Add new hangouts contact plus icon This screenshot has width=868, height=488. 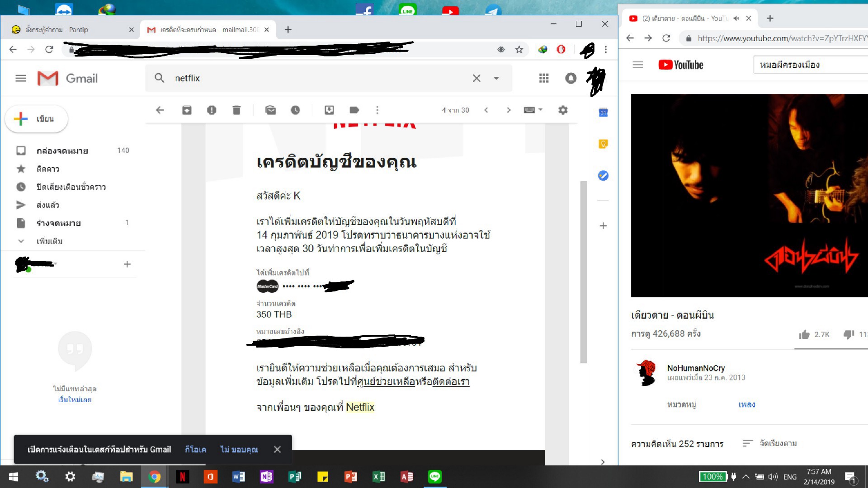(x=127, y=264)
